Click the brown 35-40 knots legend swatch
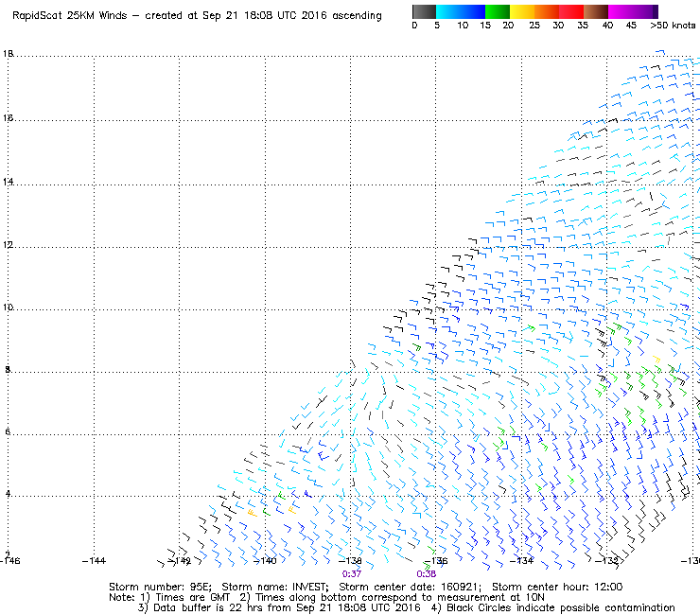The height and width of the screenshot is (615, 700). tap(596, 11)
